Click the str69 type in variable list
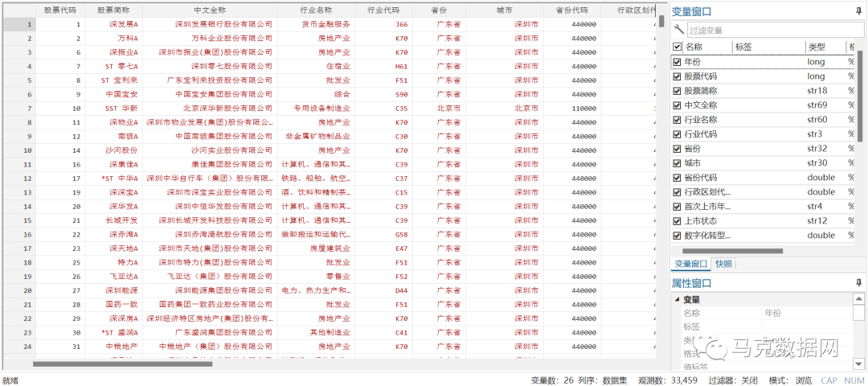Screen dimensions: 868x386 [x=816, y=105]
